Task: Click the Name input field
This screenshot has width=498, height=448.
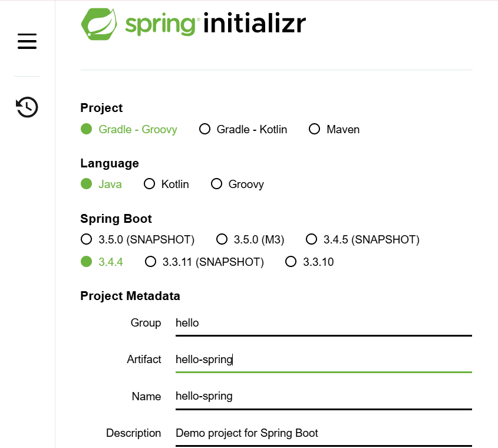Action: (x=324, y=397)
